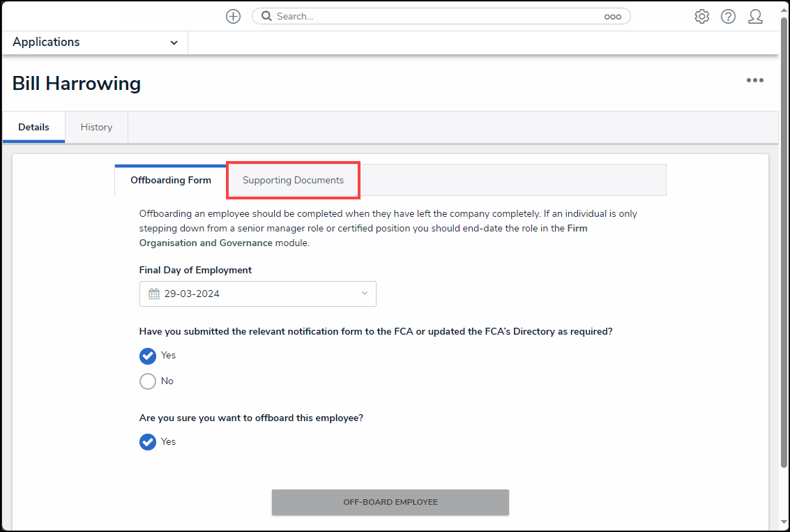
Task: Open the Supporting Documents tab
Action: click(293, 180)
